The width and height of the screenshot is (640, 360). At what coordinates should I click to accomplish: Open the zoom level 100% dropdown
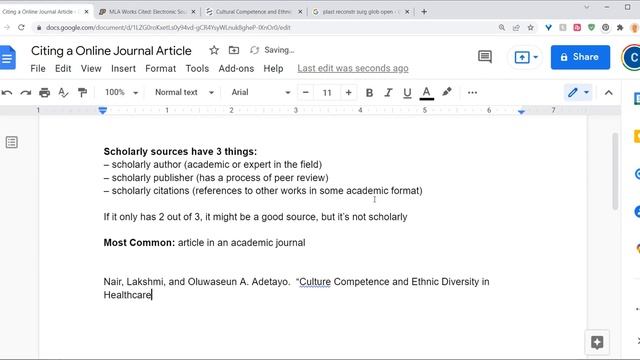pos(121,93)
